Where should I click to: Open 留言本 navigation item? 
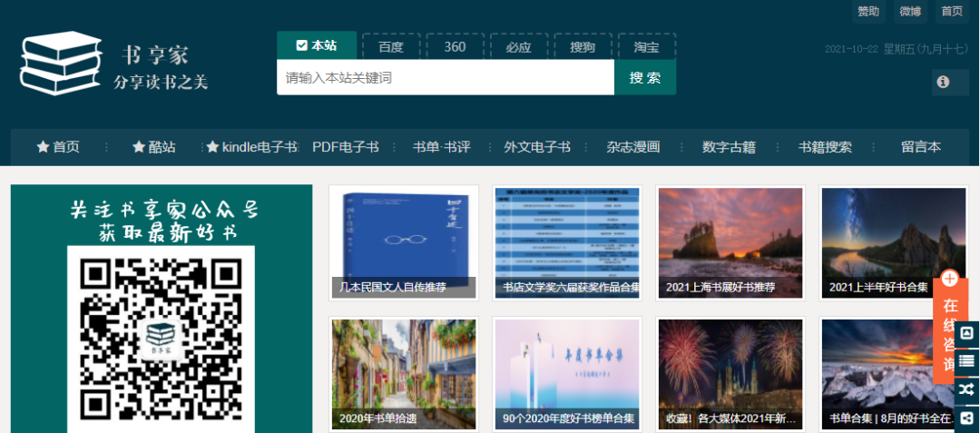click(921, 147)
